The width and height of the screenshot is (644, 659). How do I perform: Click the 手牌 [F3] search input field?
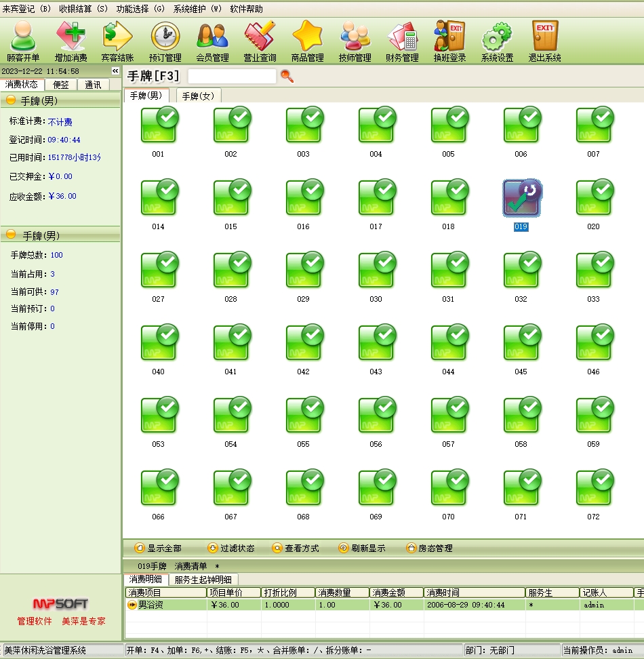point(232,77)
